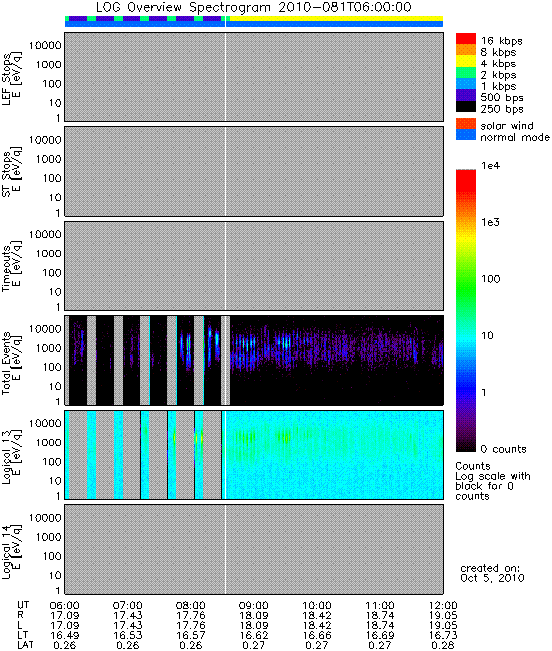Click the '16 kbps' legend label
552x651 pixels.
click(x=501, y=41)
